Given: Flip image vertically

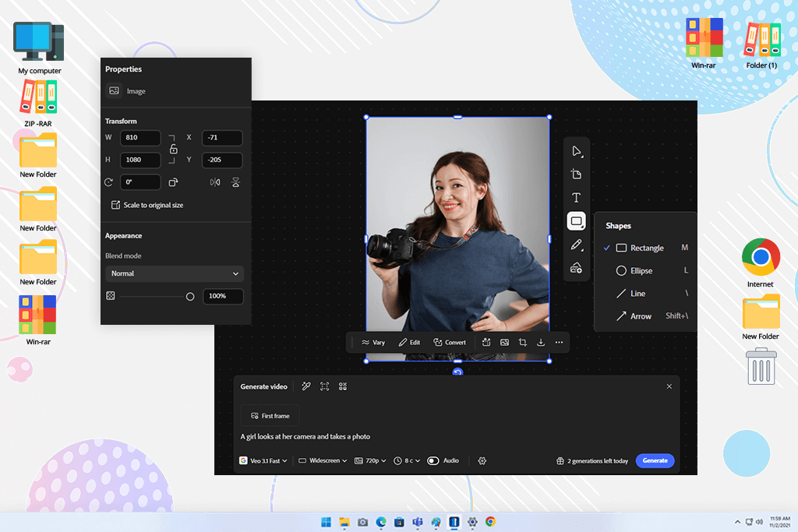Looking at the screenshot, I should (235, 182).
